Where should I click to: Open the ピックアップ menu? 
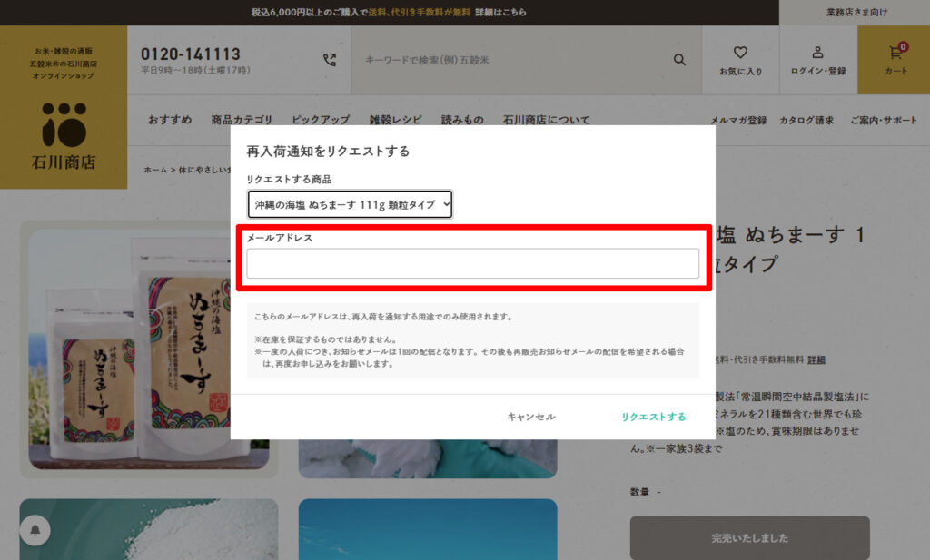pos(321,120)
